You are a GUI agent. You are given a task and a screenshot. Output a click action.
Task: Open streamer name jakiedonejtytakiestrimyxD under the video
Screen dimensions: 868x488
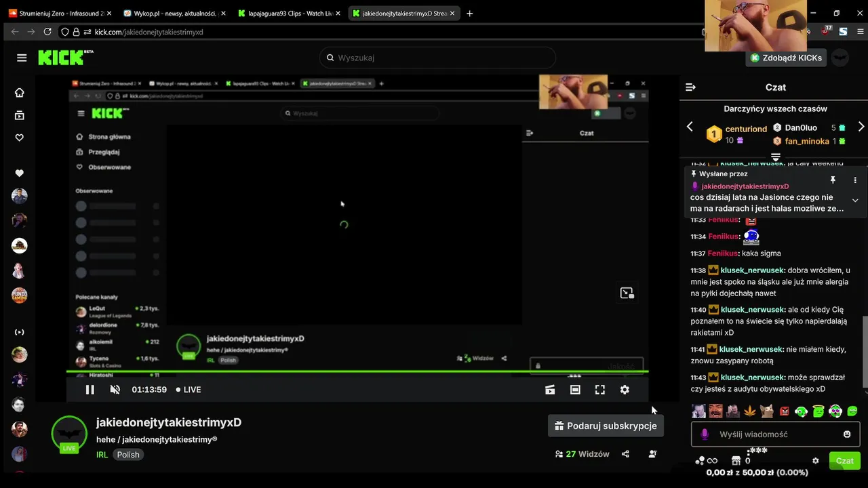point(169,422)
